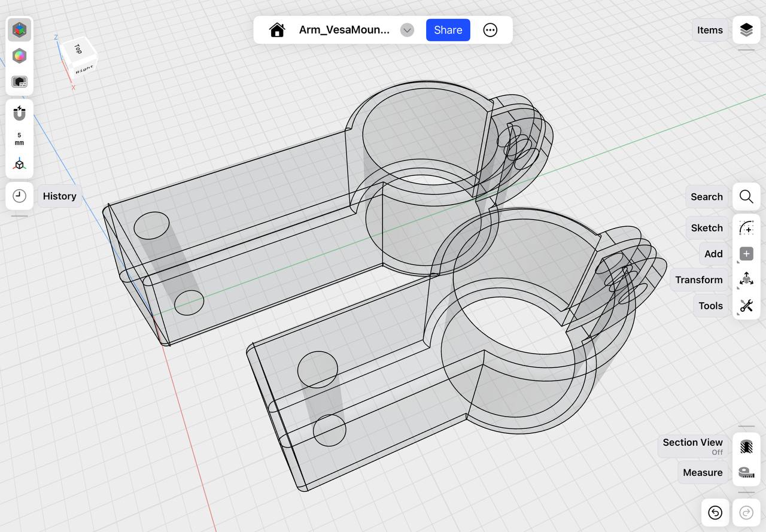Open the Tools wrench icon
The image size is (766, 532).
click(x=746, y=306)
